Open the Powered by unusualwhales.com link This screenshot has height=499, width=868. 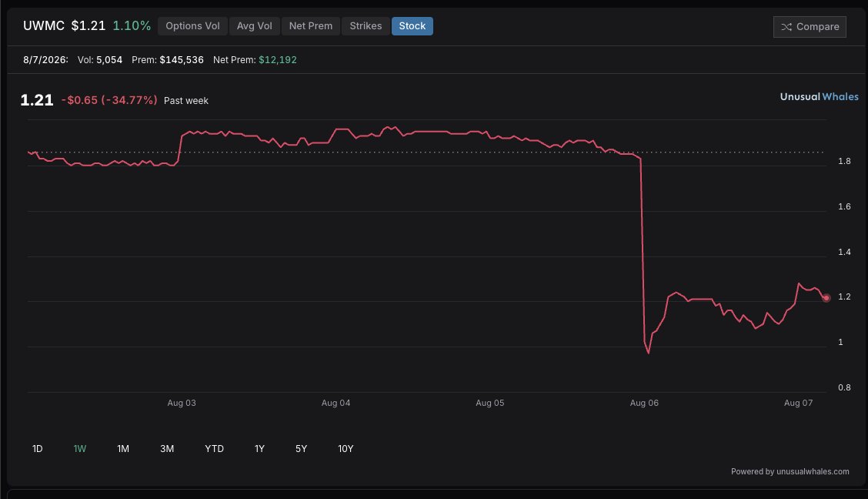coord(790,472)
